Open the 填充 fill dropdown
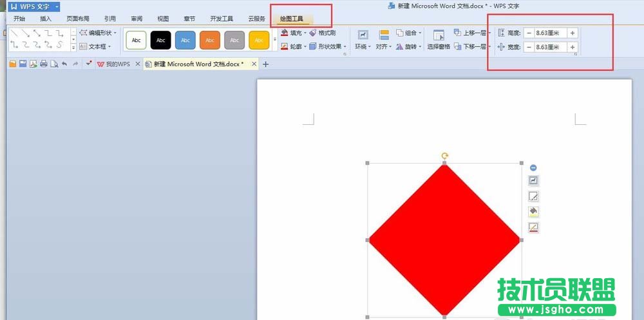The image size is (644, 320). 292,33
